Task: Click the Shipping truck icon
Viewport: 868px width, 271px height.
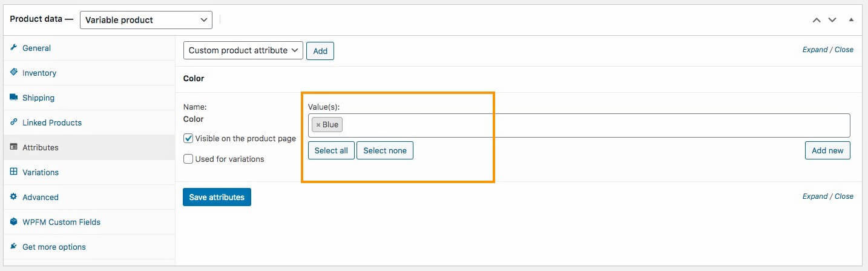Action: 13,98
